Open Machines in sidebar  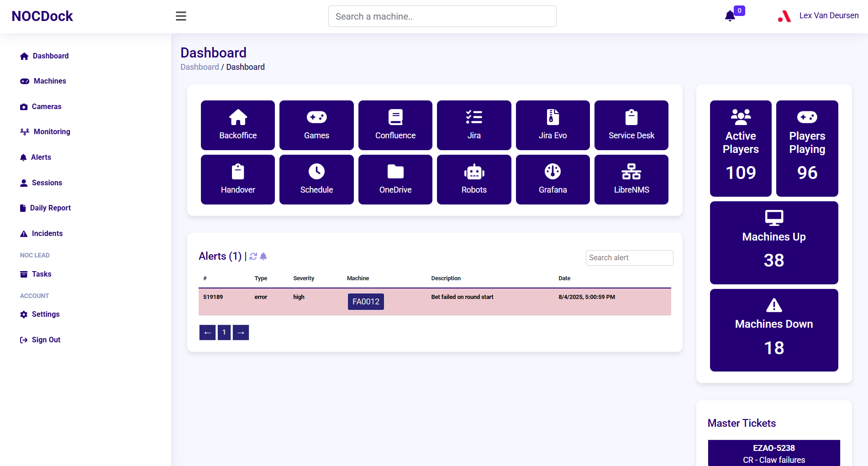click(x=43, y=81)
